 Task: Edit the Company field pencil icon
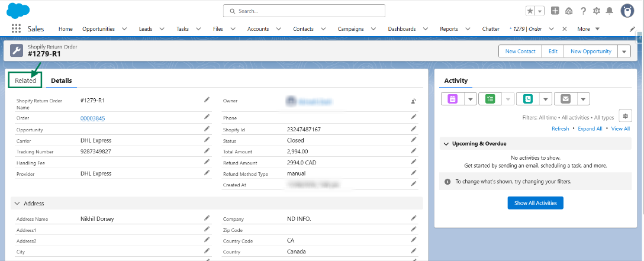click(x=414, y=218)
